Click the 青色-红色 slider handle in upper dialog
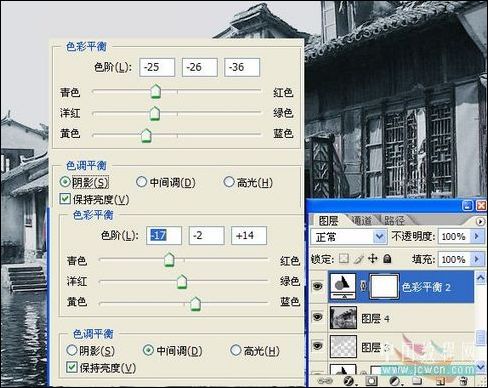Screen dimensions: 488x388 coord(156,91)
